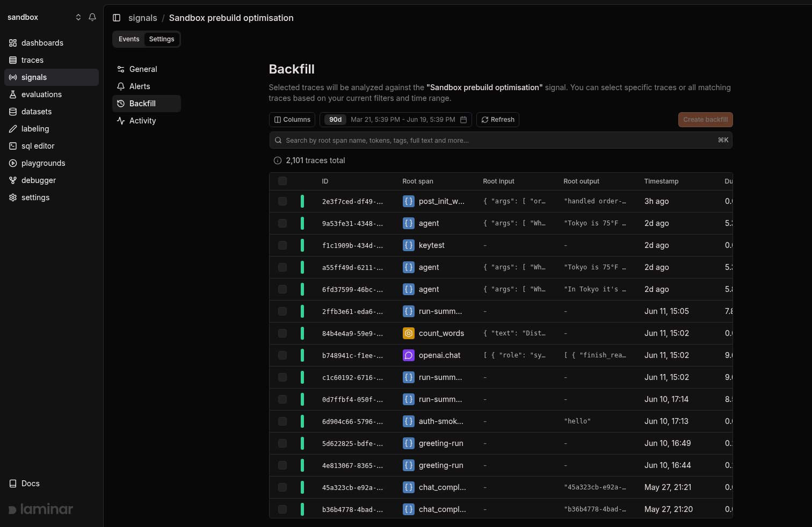The height and width of the screenshot is (527, 812).
Task: Check the f1c1909b-434d trace row
Action: tap(282, 245)
